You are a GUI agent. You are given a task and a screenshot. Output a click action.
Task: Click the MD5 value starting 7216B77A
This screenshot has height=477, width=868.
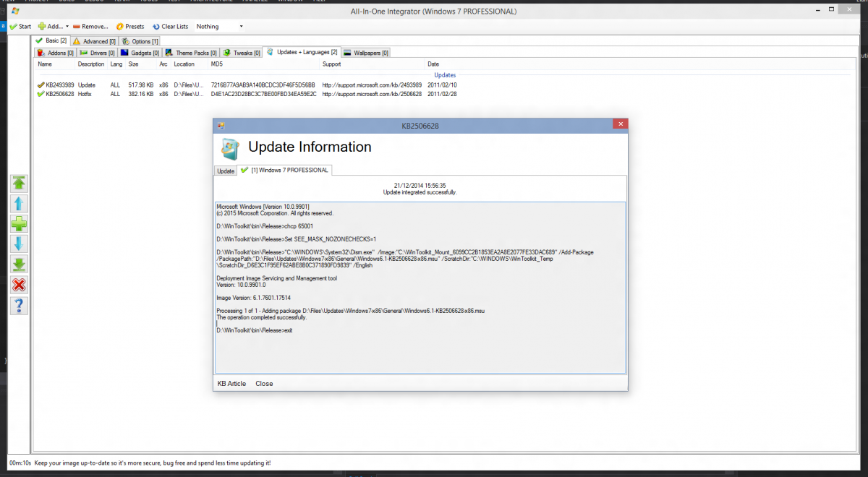[263, 85]
